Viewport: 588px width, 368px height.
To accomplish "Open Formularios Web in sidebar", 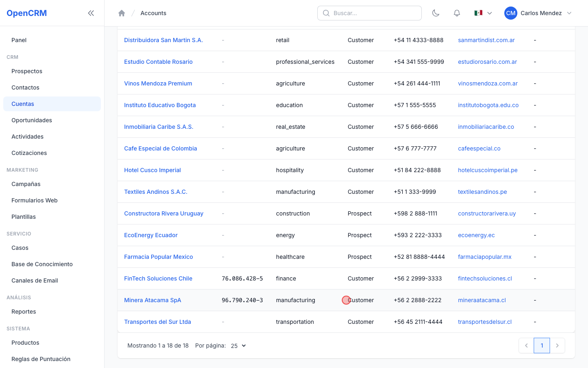I will [x=52, y=200].
